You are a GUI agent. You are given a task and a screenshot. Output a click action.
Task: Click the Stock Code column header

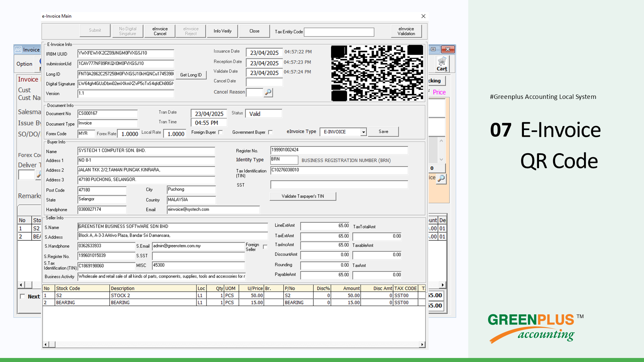click(x=82, y=288)
